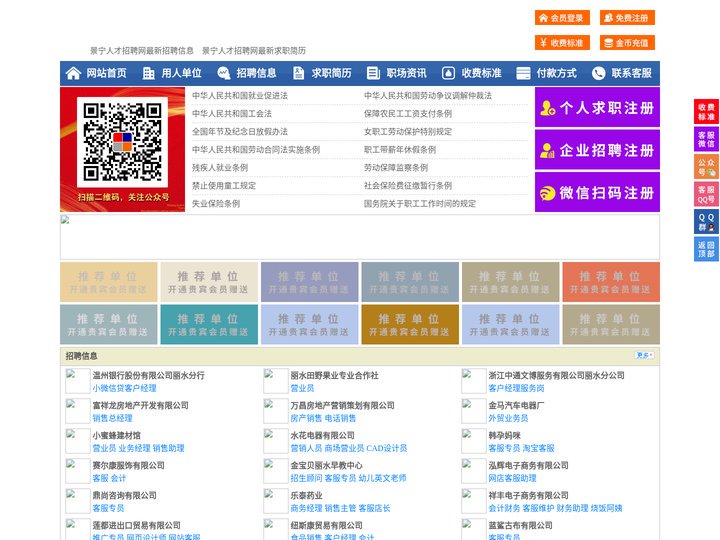
Task: Open 全国年节及纪念日放假办法 link
Action: [240, 132]
